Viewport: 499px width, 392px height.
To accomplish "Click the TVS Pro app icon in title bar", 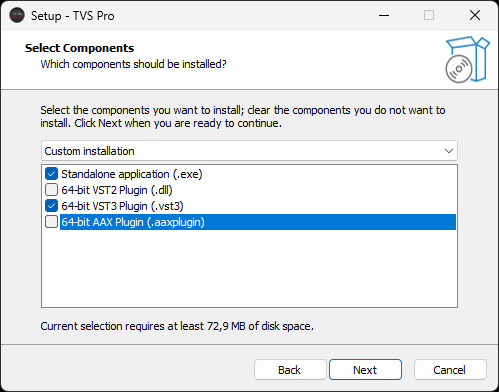I will click(x=17, y=15).
